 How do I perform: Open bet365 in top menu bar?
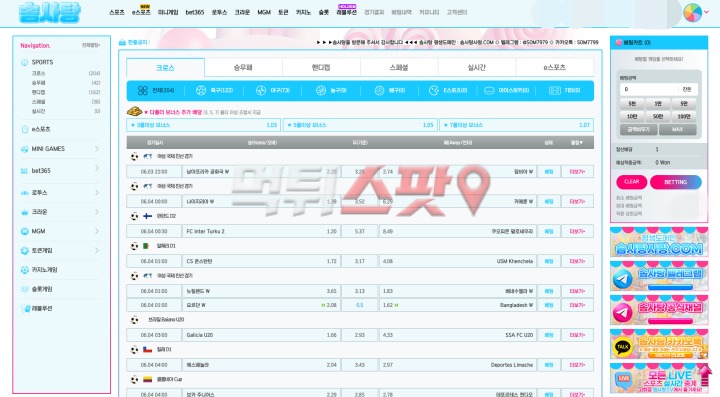point(195,12)
